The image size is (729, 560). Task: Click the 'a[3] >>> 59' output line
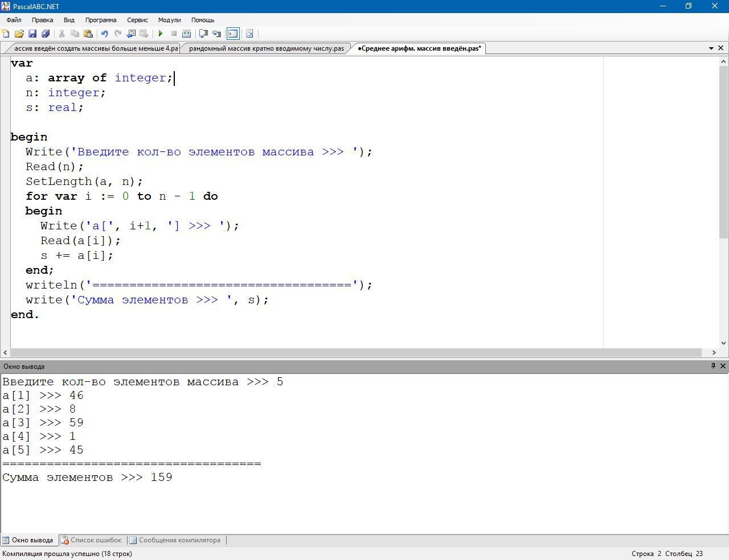click(43, 423)
